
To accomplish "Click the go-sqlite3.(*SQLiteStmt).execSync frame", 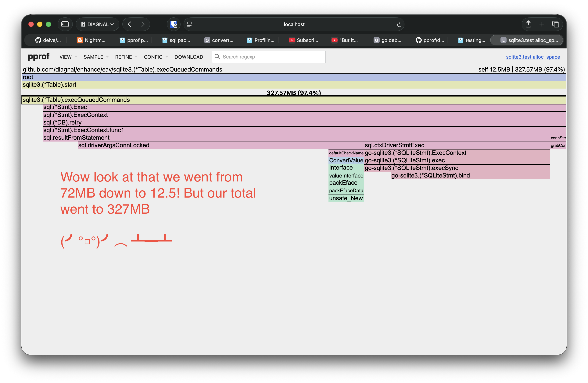I will click(457, 168).
